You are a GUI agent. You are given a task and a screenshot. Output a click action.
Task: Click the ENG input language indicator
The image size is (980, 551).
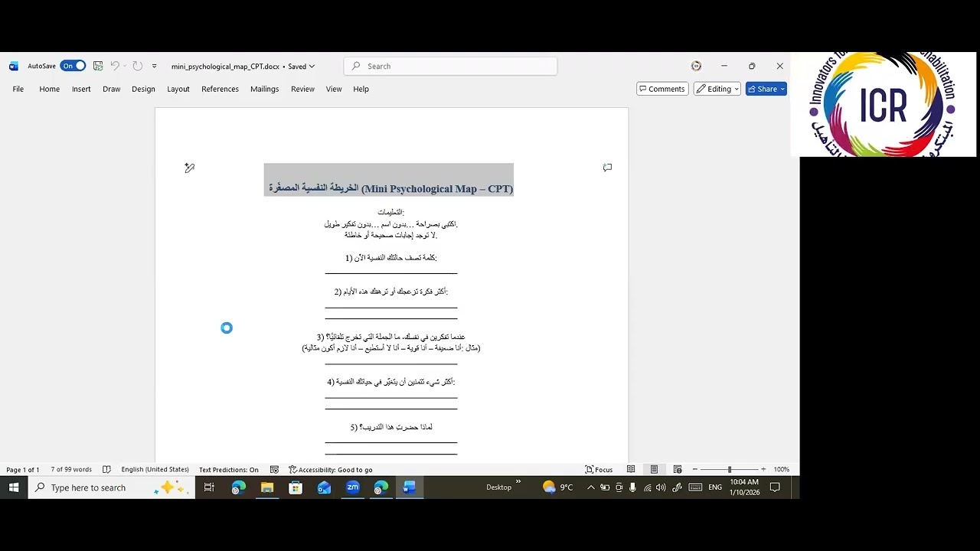tap(714, 487)
